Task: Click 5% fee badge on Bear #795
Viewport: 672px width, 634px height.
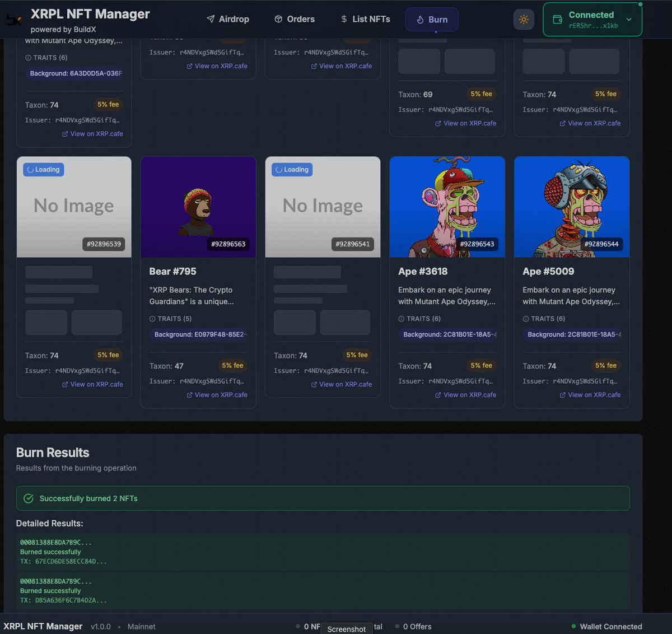Action: pos(232,366)
